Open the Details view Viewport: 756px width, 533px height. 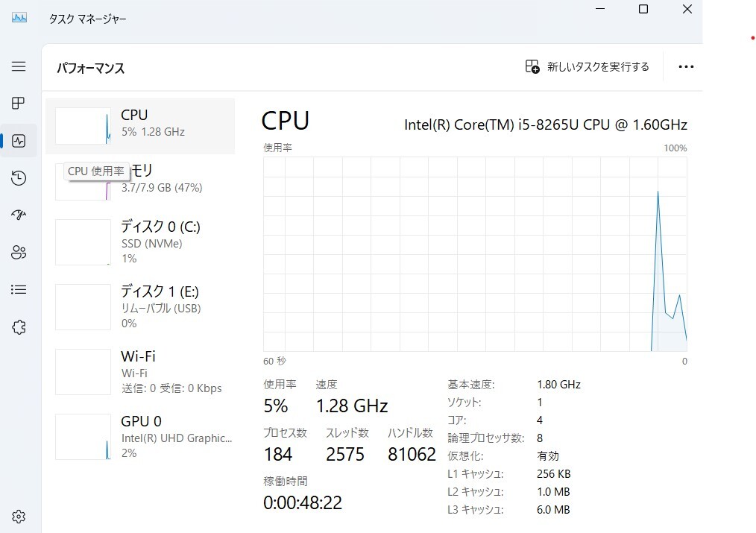[x=19, y=289]
